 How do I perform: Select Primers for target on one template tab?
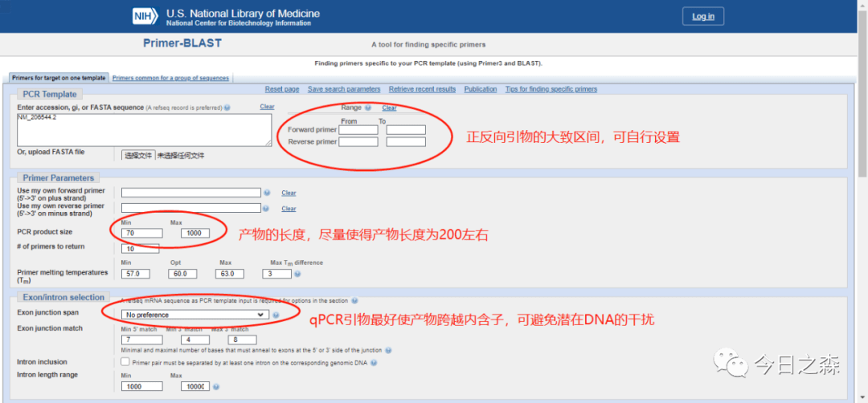coord(58,78)
